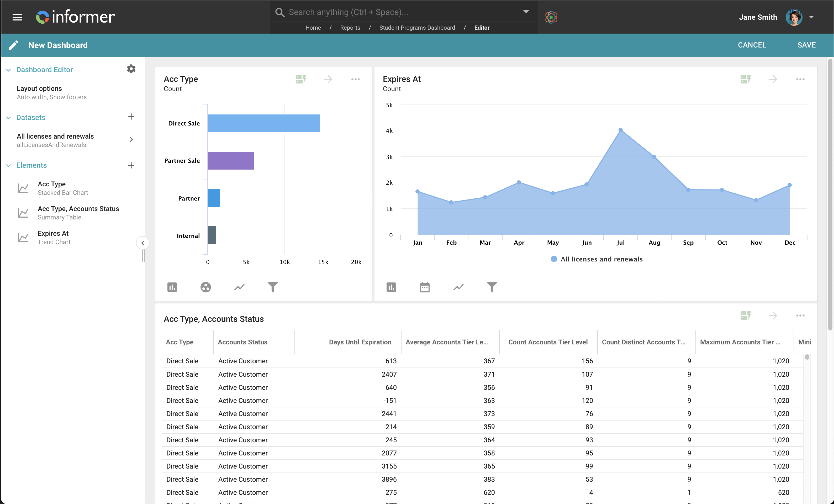Go to Reports breadcrumb
The height and width of the screenshot is (504, 834).
tap(350, 28)
